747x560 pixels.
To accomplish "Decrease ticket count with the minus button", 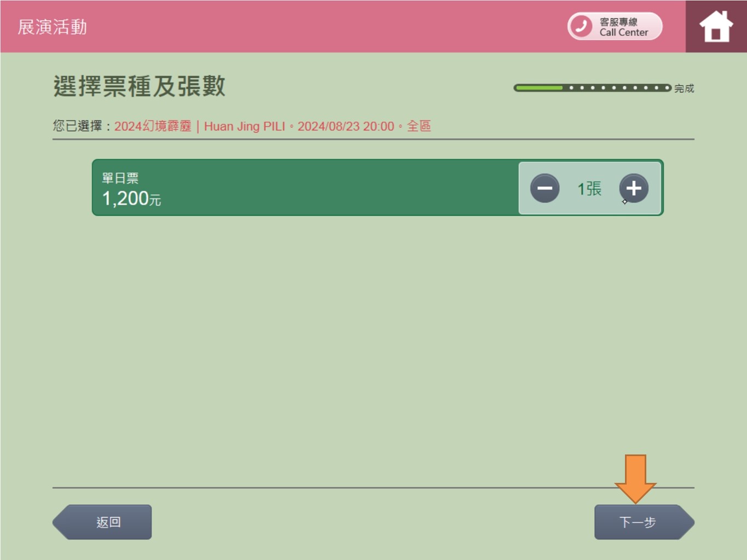I will pos(545,188).
